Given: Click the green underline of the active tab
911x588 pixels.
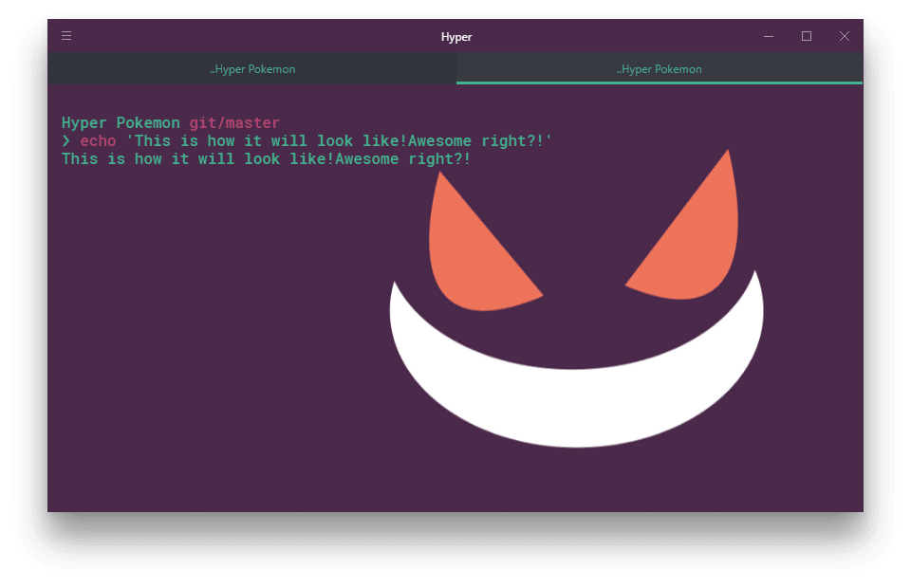Looking at the screenshot, I should pyautogui.click(x=659, y=82).
